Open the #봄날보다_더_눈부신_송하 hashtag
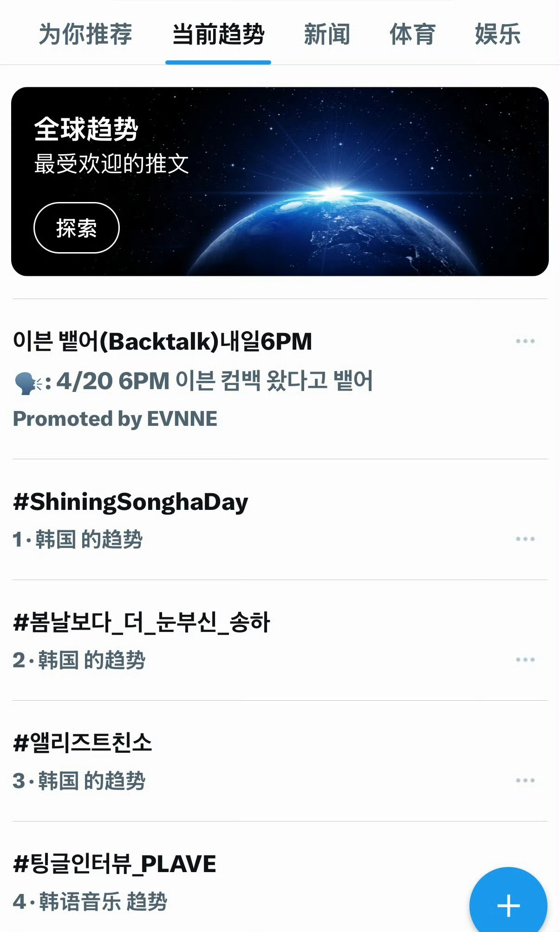This screenshot has height=932, width=560. tap(142, 622)
